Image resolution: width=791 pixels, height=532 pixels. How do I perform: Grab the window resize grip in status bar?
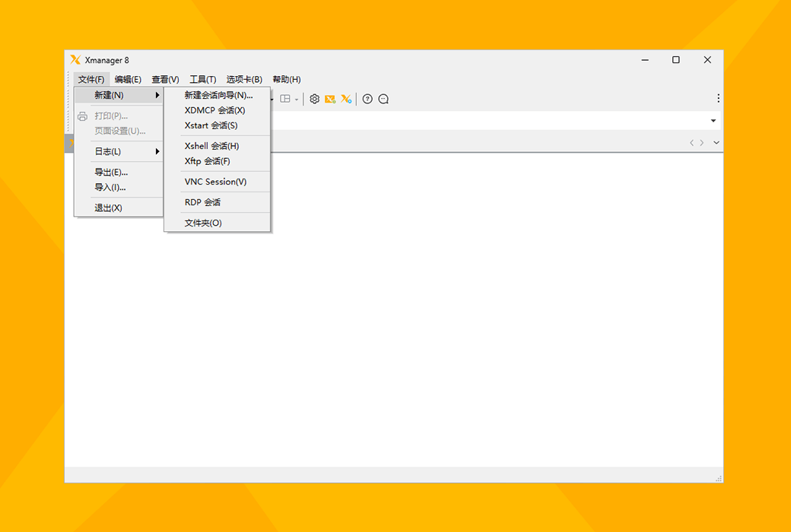(718, 478)
